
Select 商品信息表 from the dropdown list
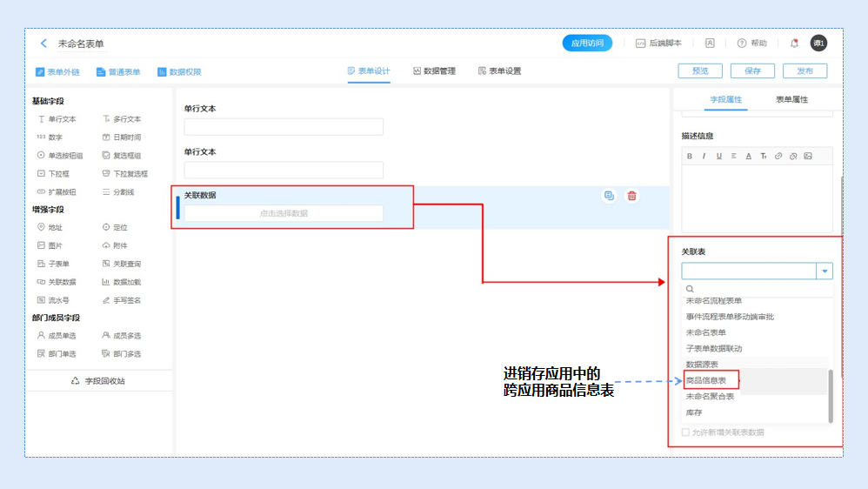point(706,380)
